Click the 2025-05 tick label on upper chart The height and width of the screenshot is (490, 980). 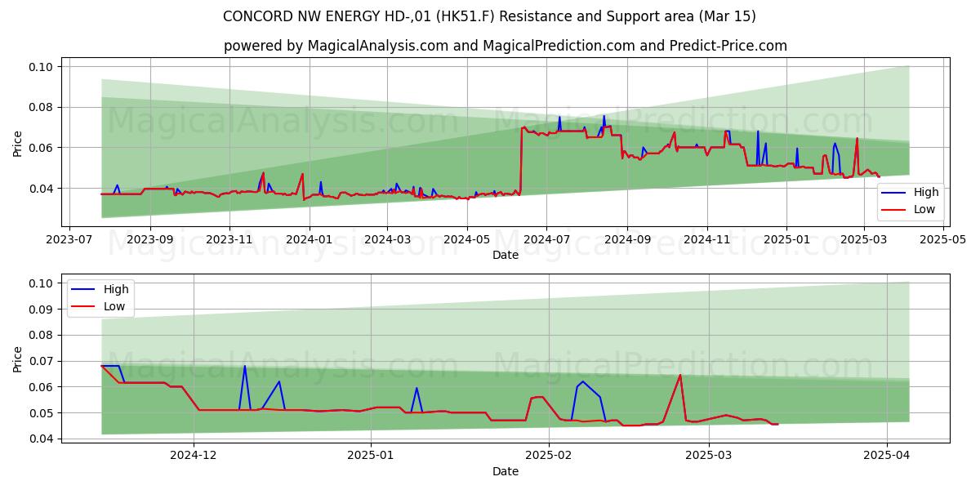click(942, 239)
